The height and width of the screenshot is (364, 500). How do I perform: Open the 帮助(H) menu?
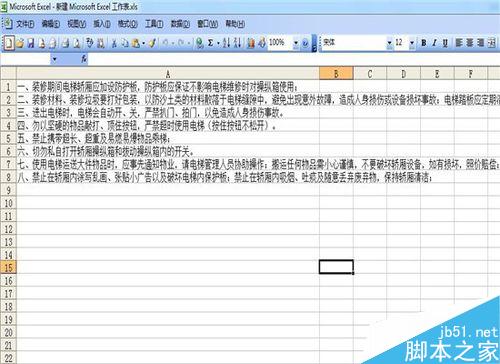point(235,24)
